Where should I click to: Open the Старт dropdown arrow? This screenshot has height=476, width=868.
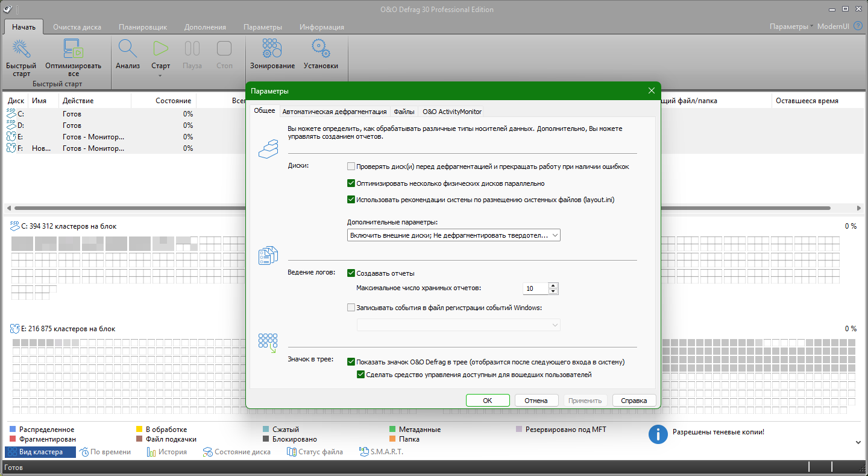pyautogui.click(x=160, y=76)
